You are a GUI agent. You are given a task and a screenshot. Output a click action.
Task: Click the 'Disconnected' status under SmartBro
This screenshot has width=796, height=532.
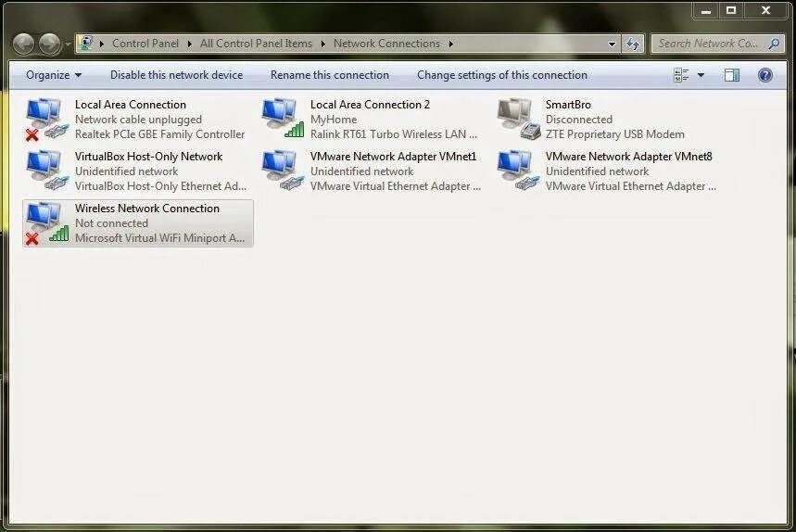(x=579, y=120)
